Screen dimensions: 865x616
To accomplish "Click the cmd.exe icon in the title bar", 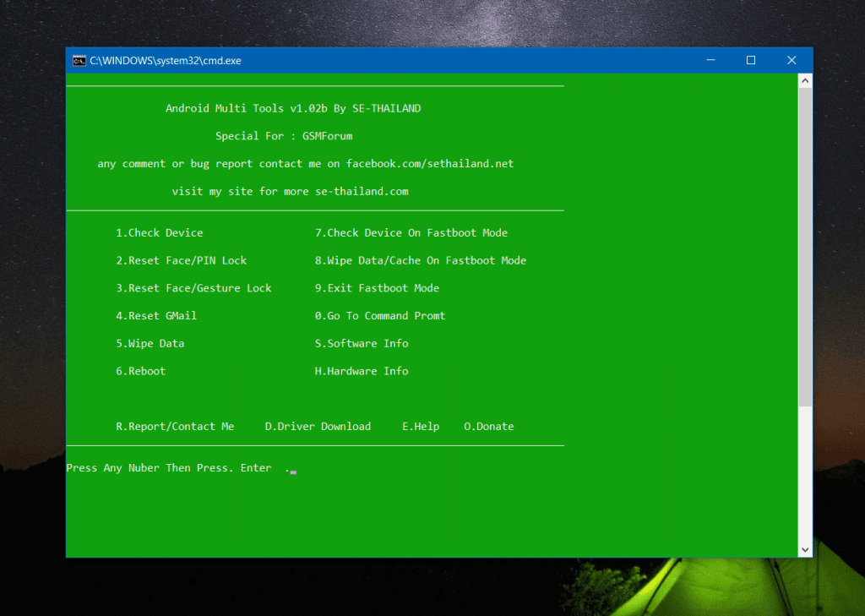I will coord(79,60).
